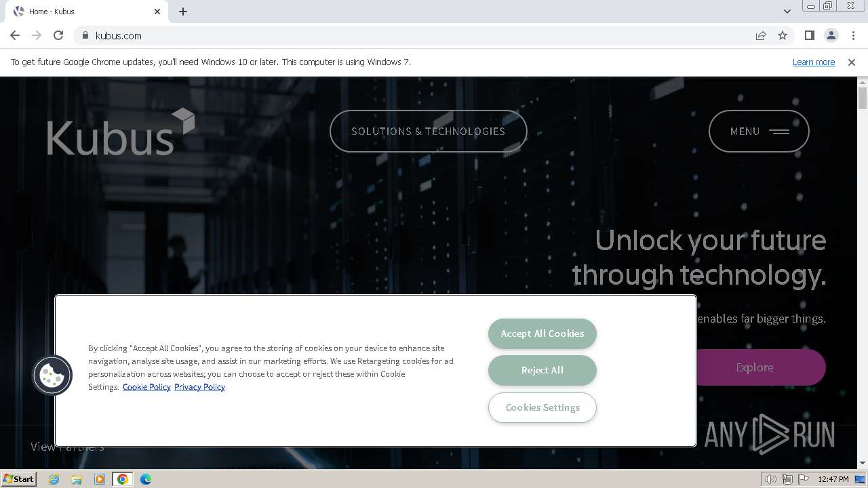Image resolution: width=868 pixels, height=488 pixels.
Task: Click the page vertical scrollbar thumb
Action: (863, 98)
